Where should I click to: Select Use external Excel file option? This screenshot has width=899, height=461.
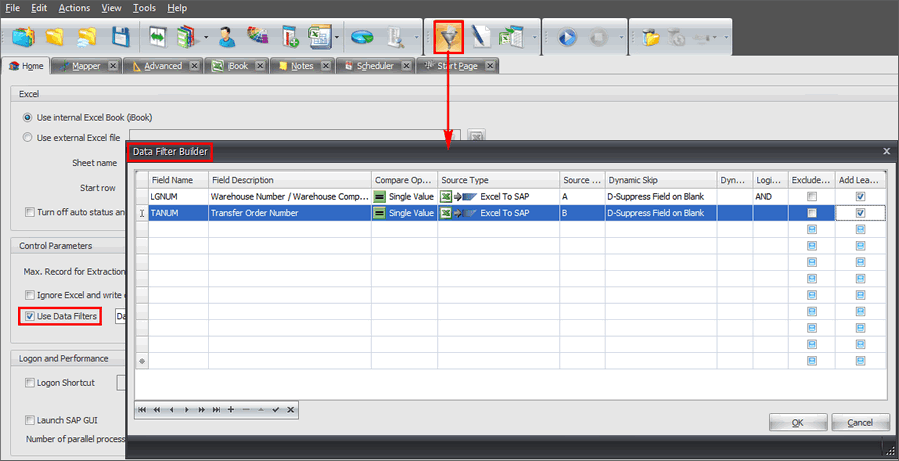click(28, 138)
